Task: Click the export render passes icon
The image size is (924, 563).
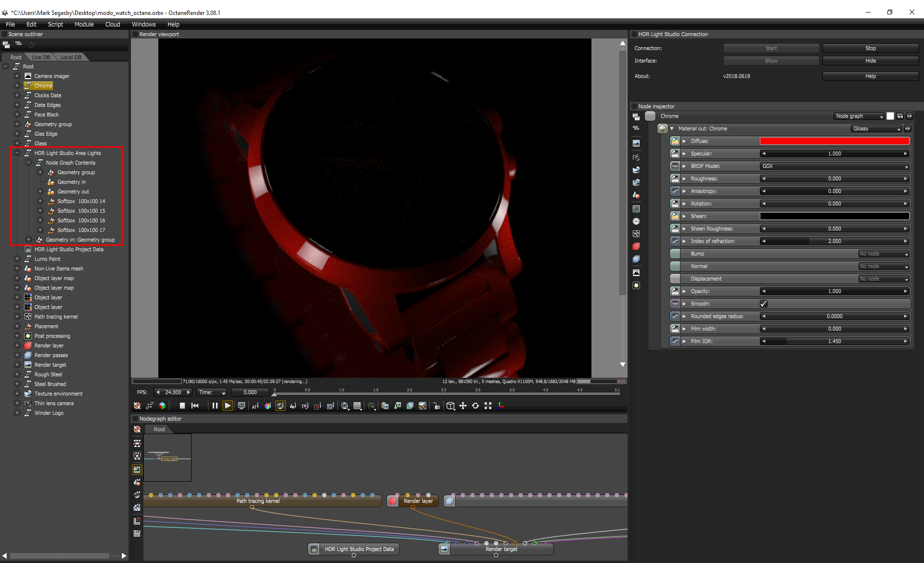Action: tap(410, 406)
